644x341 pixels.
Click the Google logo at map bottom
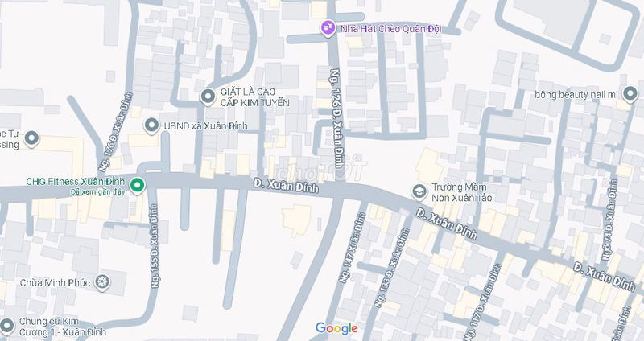click(336, 328)
